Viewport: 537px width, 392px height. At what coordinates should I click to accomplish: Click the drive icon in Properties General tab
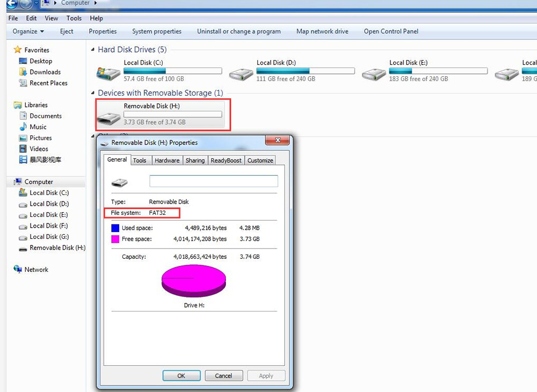120,183
